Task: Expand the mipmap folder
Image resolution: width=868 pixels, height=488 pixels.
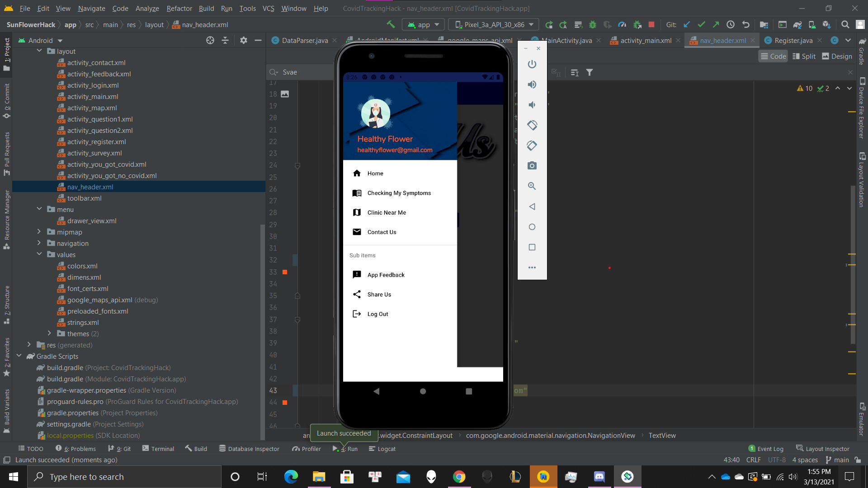Action: (39, 232)
